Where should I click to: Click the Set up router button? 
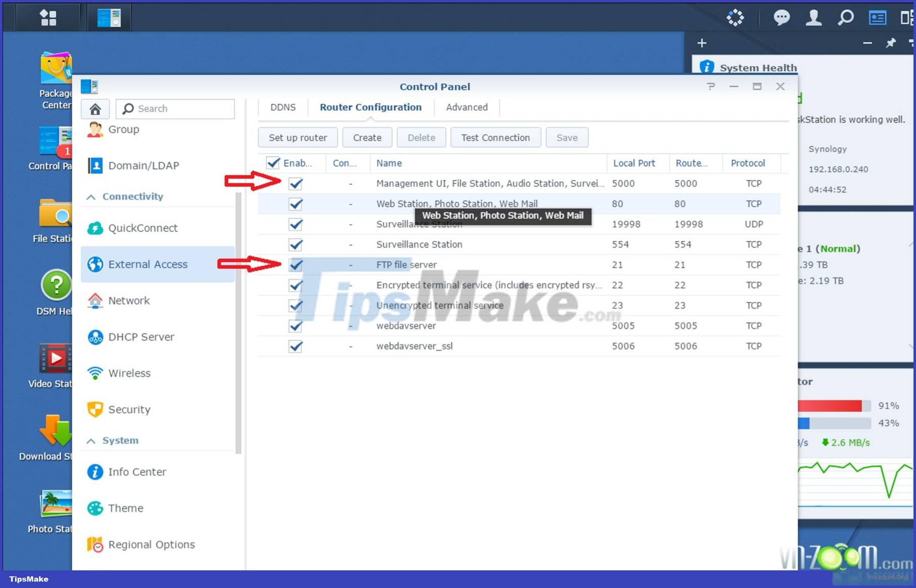point(297,137)
